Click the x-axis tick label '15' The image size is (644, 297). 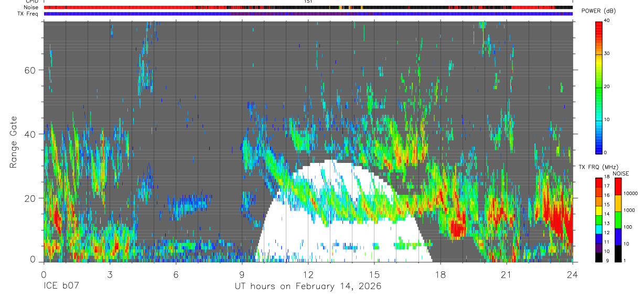pyautogui.click(x=374, y=274)
